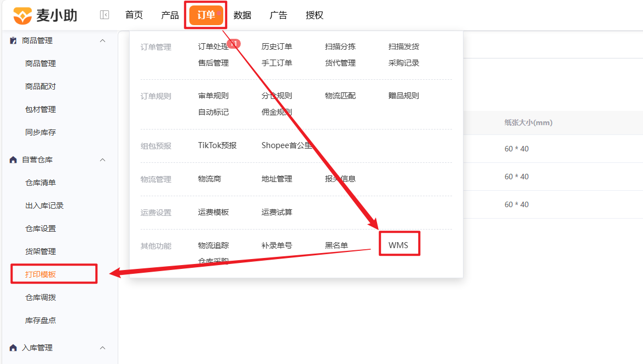Select 仓库设置 in sidebar
Image resolution: width=643 pixels, height=364 pixels.
pos(40,228)
